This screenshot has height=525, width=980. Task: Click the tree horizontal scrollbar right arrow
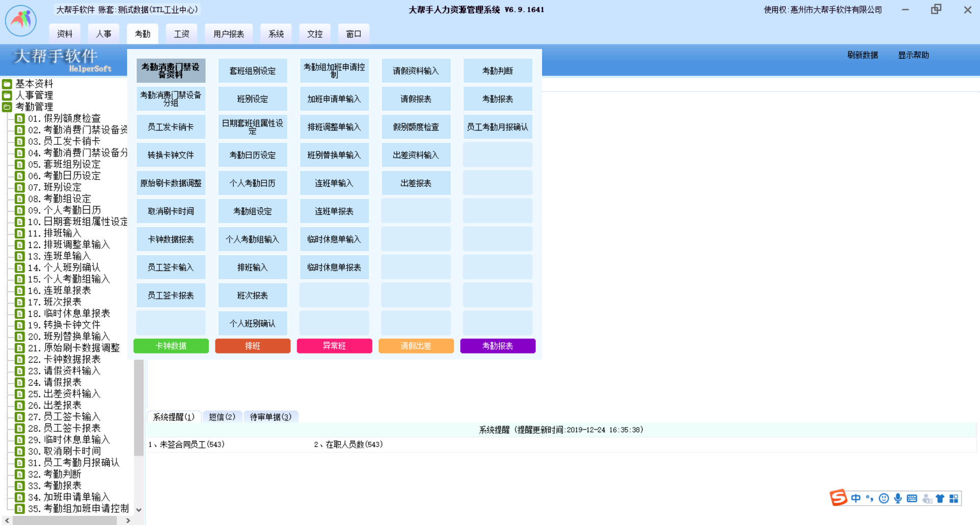pos(128,520)
